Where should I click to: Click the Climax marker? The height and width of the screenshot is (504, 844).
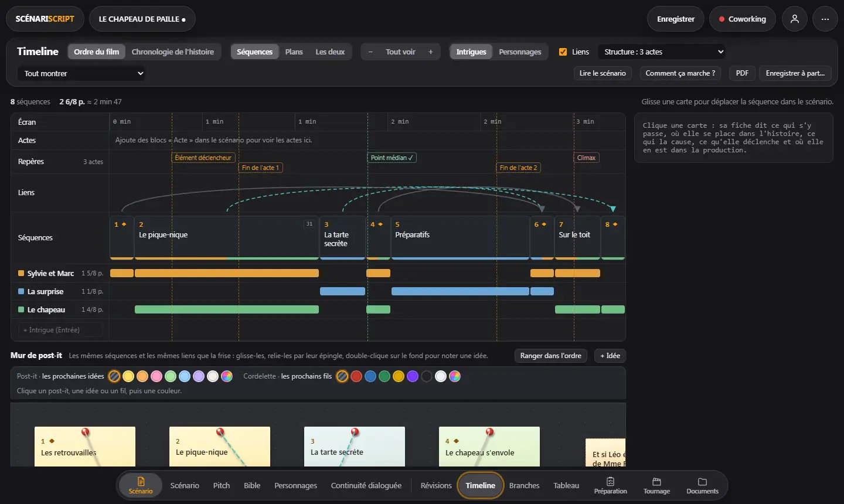tap(586, 158)
